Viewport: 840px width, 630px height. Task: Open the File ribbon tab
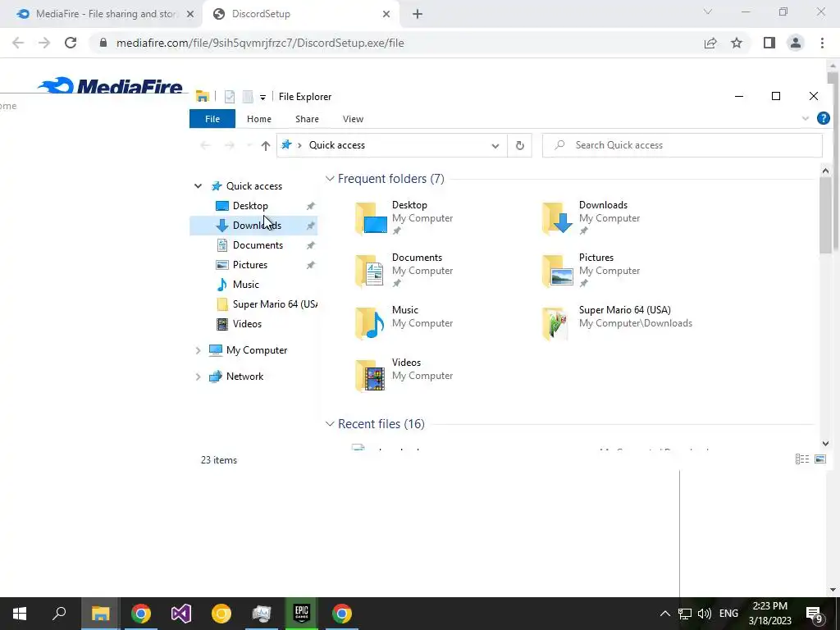pyautogui.click(x=212, y=119)
